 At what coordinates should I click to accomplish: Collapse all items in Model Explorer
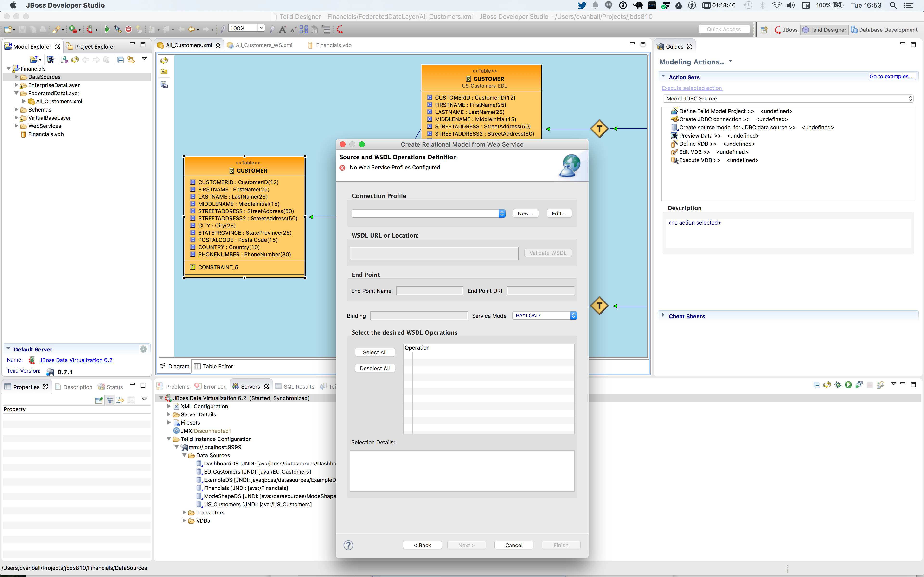120,60
